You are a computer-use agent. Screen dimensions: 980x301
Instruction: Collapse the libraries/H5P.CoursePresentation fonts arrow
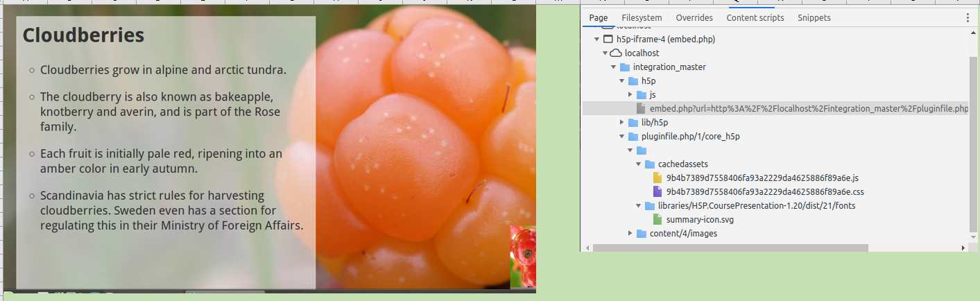pyautogui.click(x=639, y=206)
